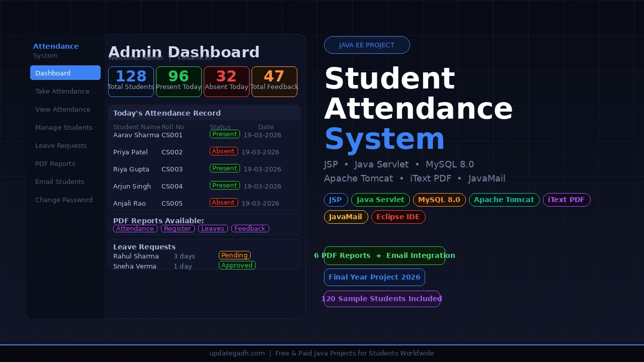Select the Apache Tomcat tag
The height and width of the screenshot is (362, 644).
(x=504, y=200)
